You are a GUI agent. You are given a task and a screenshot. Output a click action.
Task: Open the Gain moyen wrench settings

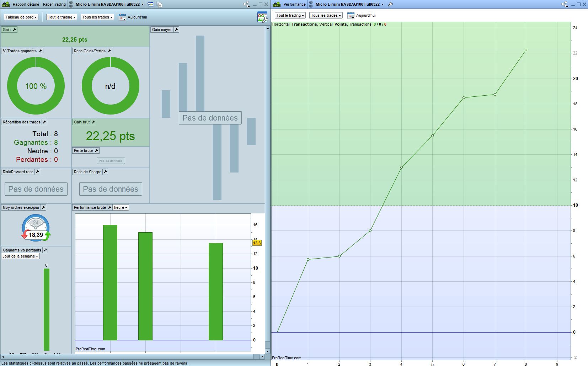pyautogui.click(x=176, y=30)
